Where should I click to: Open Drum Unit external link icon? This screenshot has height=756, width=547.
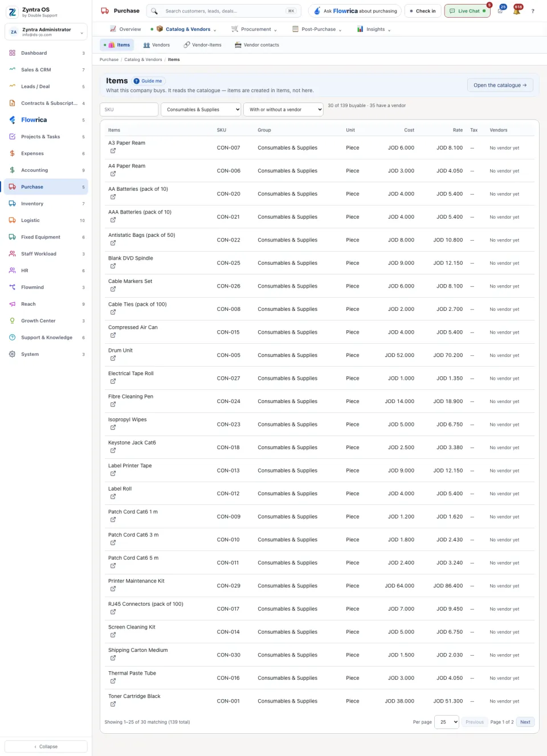pyautogui.click(x=113, y=358)
